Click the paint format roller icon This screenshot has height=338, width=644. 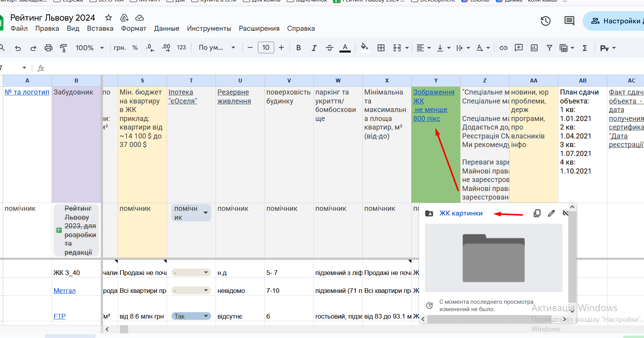point(63,48)
